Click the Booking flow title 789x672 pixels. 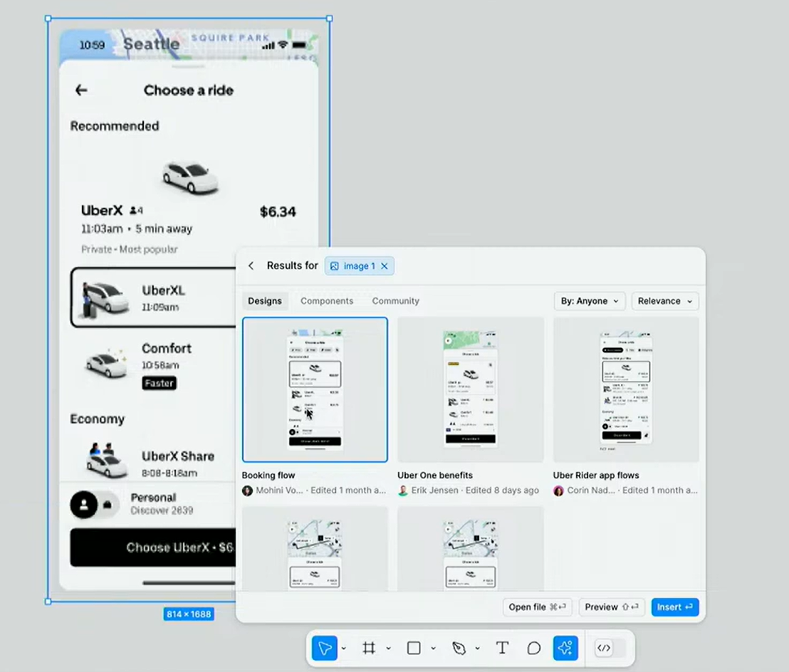tap(268, 476)
